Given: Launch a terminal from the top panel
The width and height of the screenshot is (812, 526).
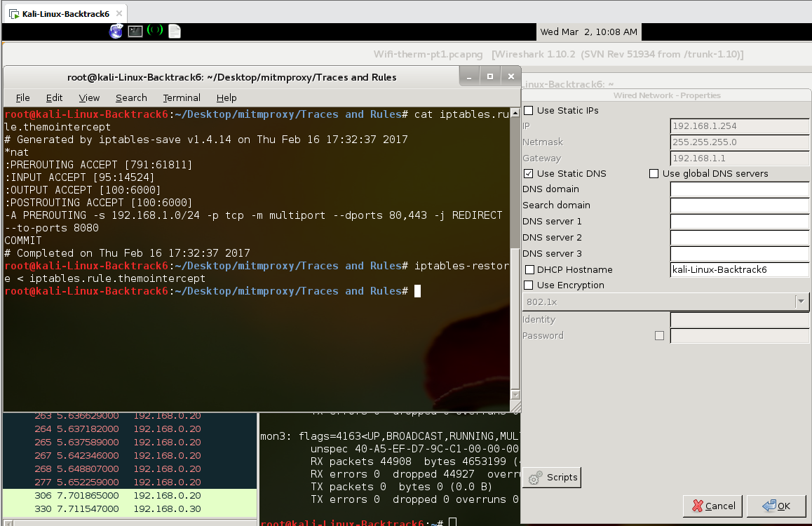Looking at the screenshot, I should pyautogui.click(x=135, y=31).
